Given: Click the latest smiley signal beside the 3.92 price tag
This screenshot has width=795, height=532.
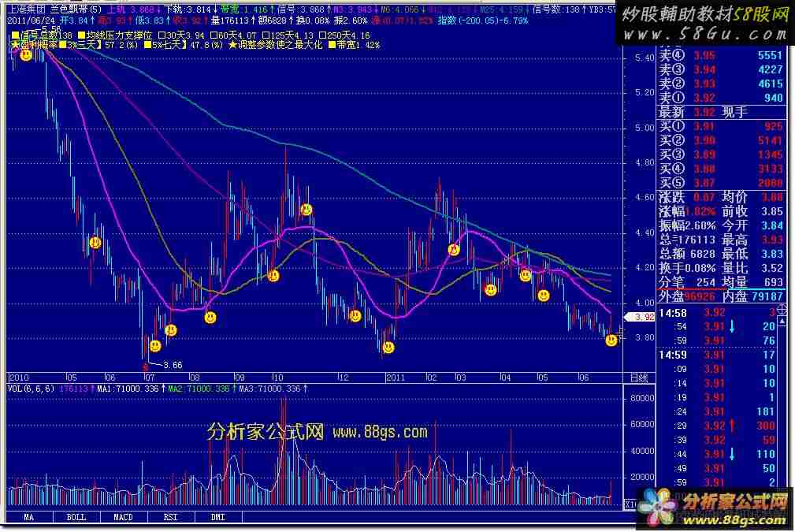Looking at the screenshot, I should point(611,340).
